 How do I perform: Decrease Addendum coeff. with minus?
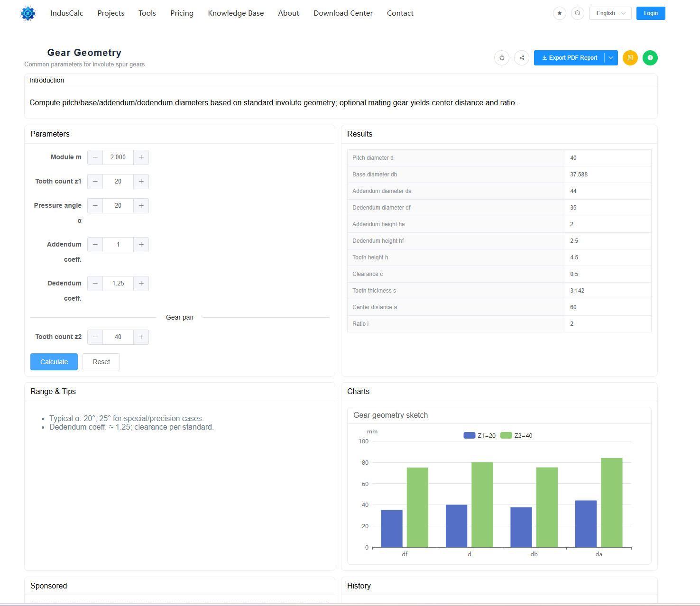click(95, 245)
